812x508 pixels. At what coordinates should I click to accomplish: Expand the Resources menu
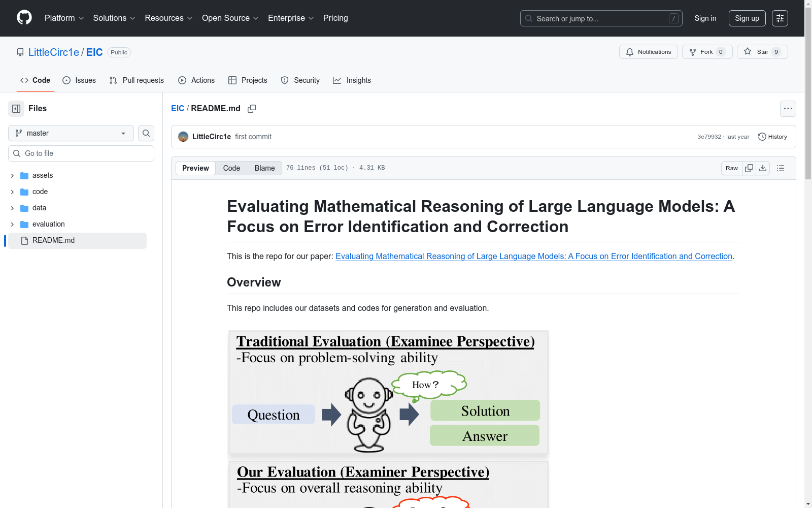(x=168, y=18)
